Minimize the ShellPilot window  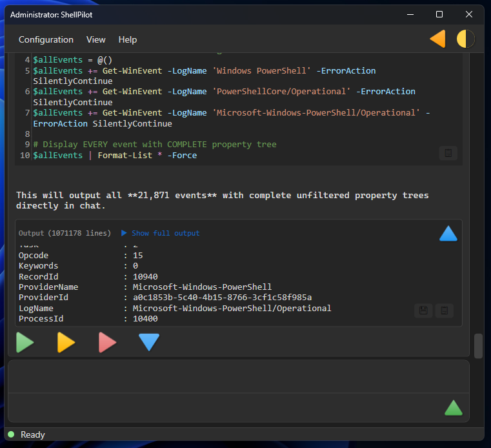(410, 14)
